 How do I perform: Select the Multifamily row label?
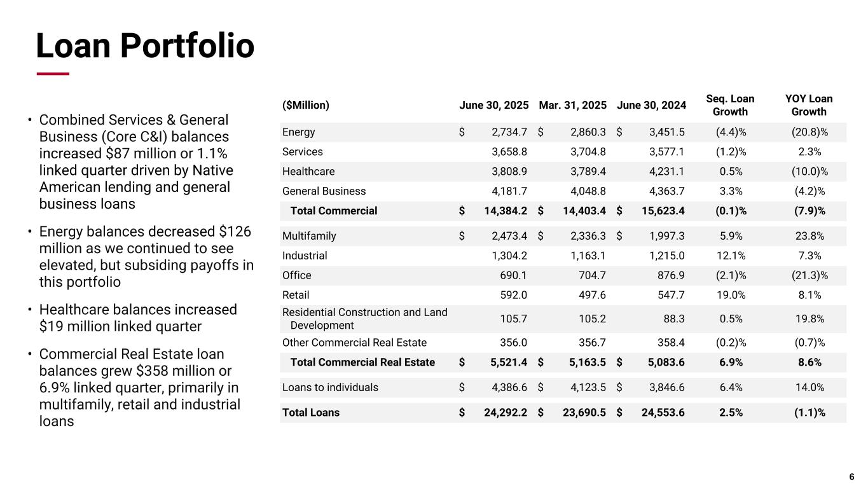tap(309, 237)
